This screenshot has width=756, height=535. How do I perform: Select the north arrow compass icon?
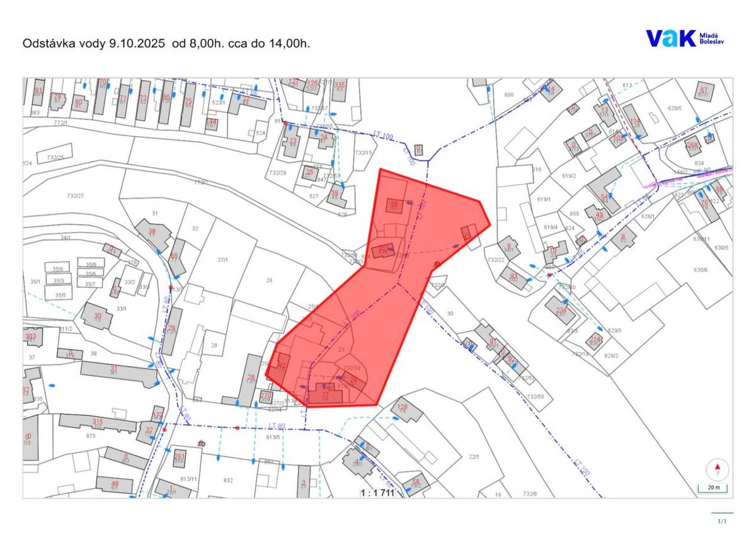pyautogui.click(x=718, y=469)
